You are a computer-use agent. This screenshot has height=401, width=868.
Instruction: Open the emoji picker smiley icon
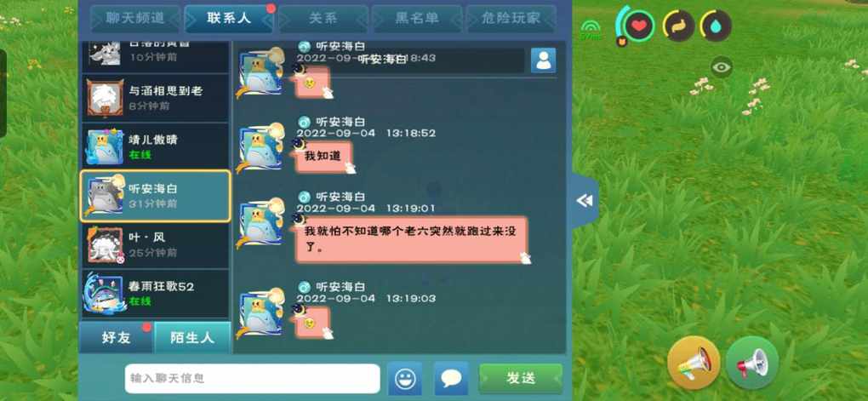(405, 378)
